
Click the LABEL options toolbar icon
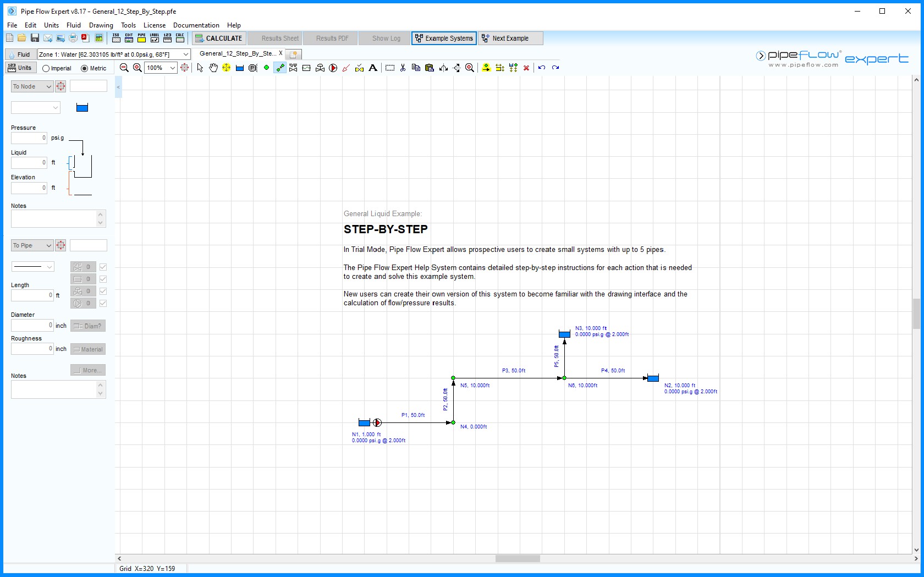tap(155, 38)
